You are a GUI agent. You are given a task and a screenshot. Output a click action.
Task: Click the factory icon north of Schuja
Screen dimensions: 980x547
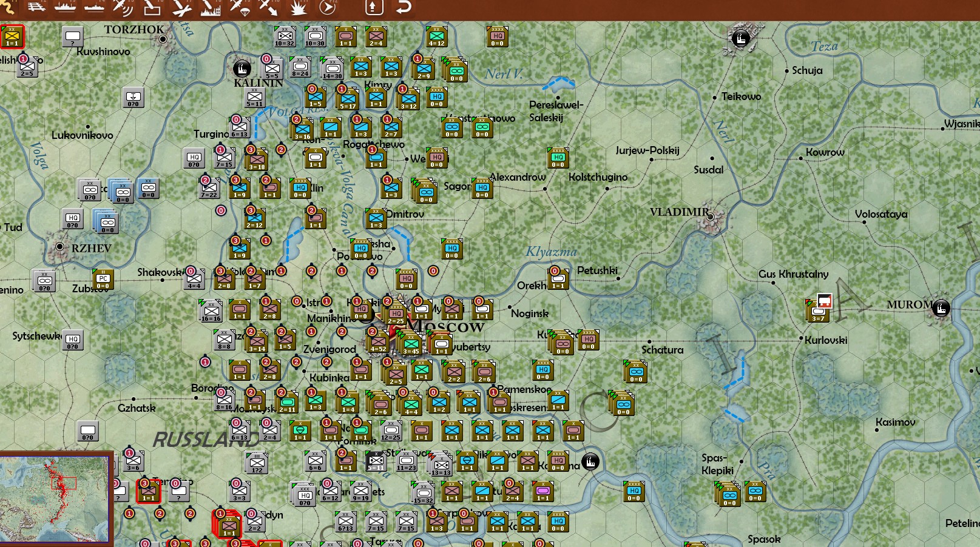740,39
